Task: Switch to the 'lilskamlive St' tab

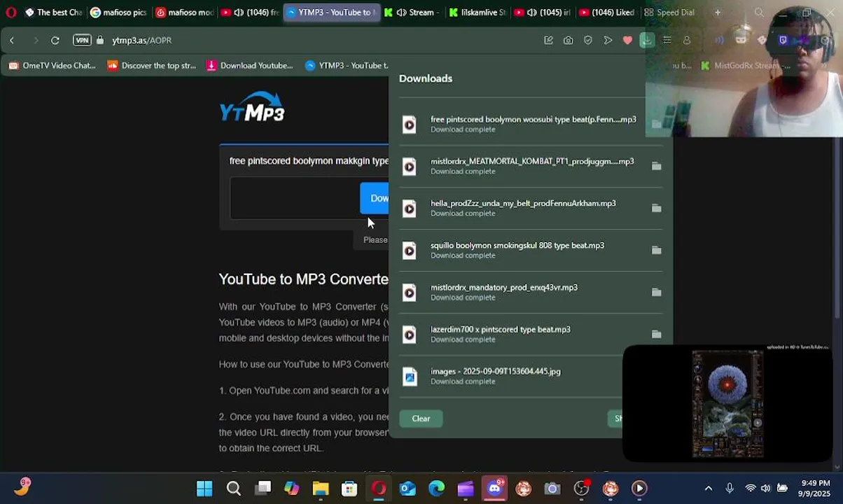Action: coord(478,12)
